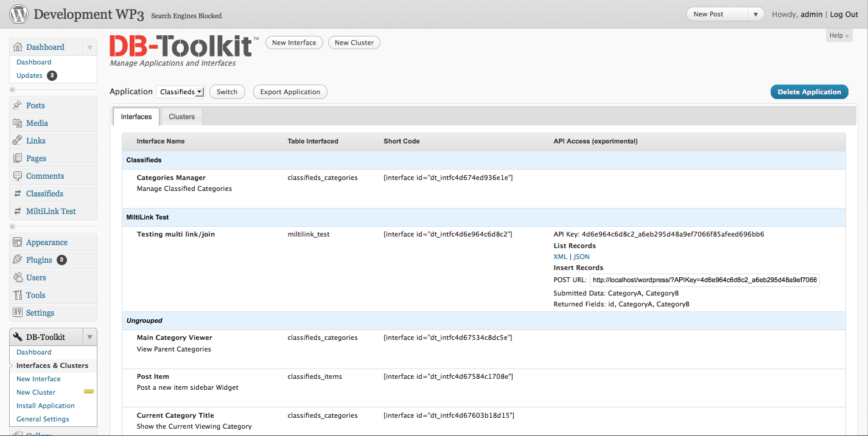
Task: Click the Posts pushpin icon
Action: click(17, 105)
